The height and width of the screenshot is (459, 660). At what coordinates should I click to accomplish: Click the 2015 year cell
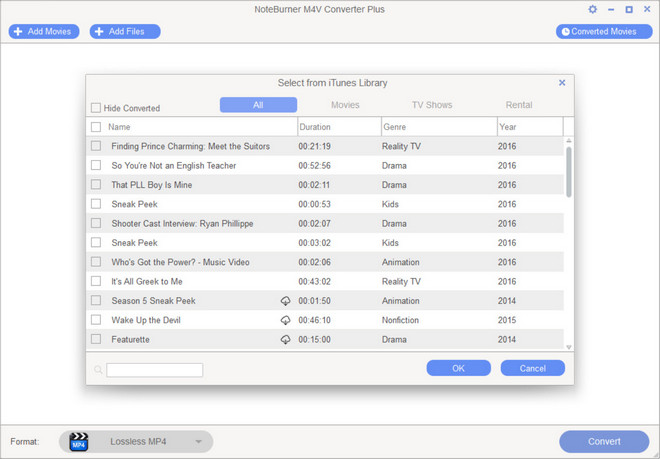point(507,320)
